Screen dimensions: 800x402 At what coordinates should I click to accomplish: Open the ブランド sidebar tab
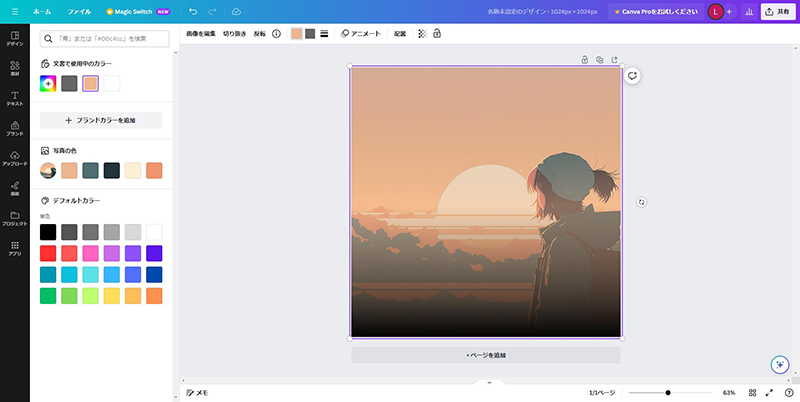pyautogui.click(x=15, y=129)
